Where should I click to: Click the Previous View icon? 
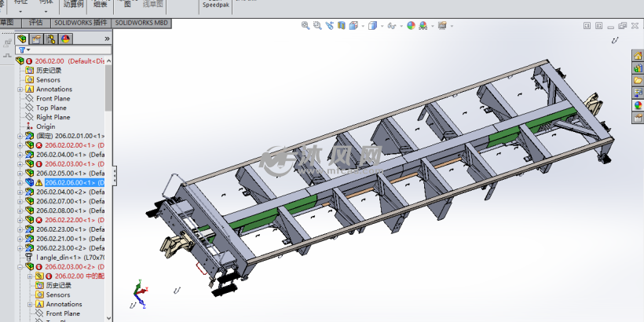[x=329, y=25]
